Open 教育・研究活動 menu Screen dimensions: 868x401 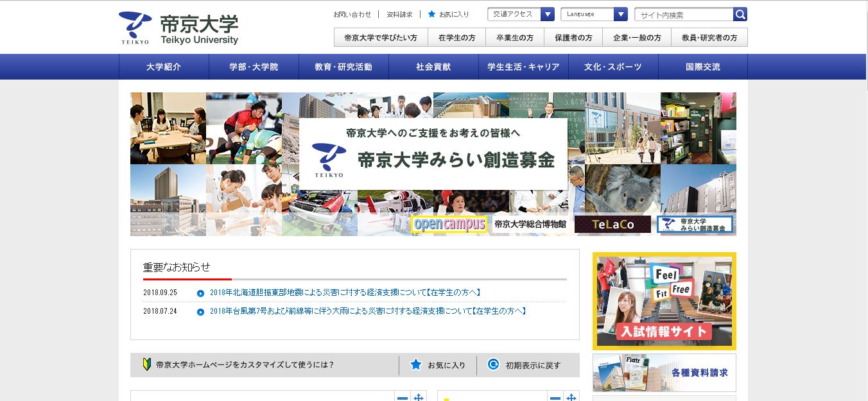343,67
